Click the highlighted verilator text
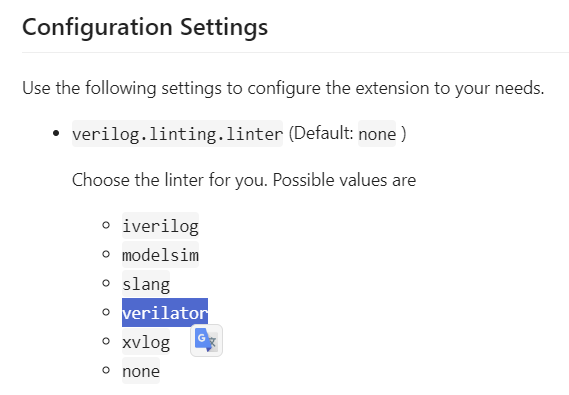This screenshot has width=569, height=395. point(165,313)
